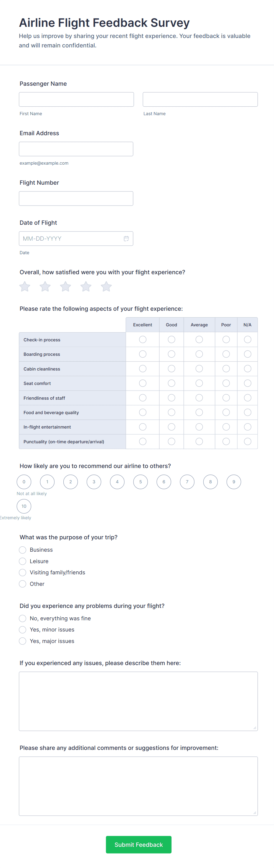Click the second satisfaction star
The image size is (274, 868).
coord(45,287)
